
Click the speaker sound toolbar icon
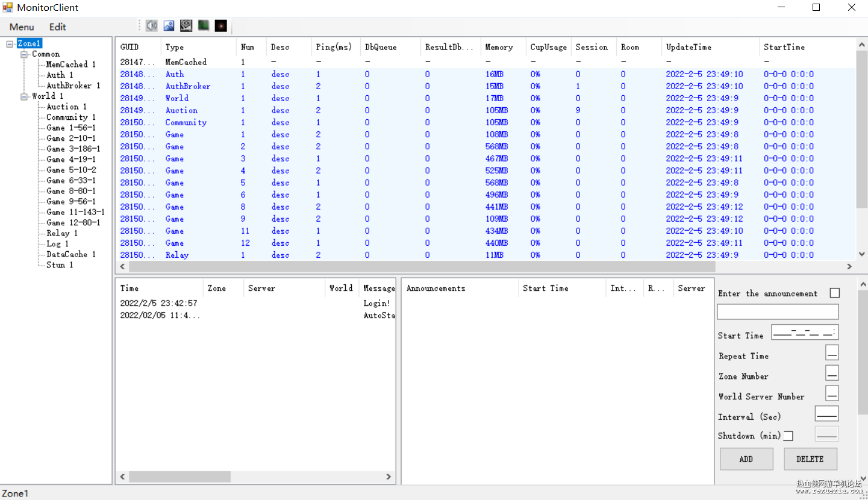tap(152, 26)
